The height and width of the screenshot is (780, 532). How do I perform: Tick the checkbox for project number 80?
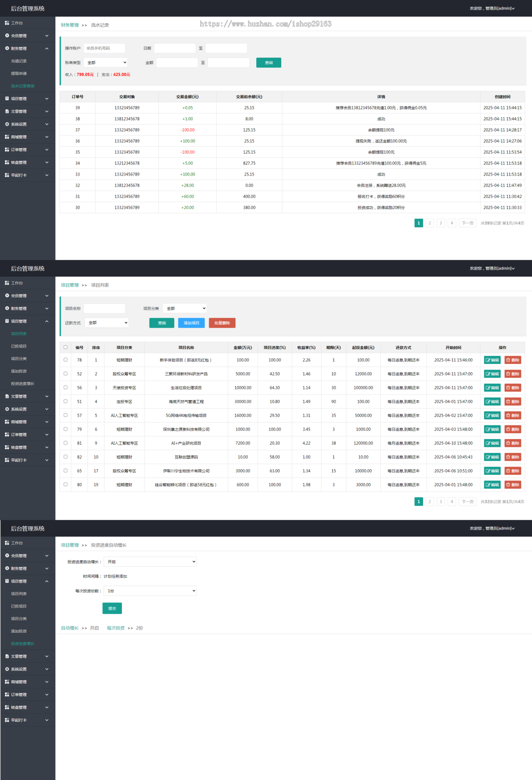(x=66, y=484)
